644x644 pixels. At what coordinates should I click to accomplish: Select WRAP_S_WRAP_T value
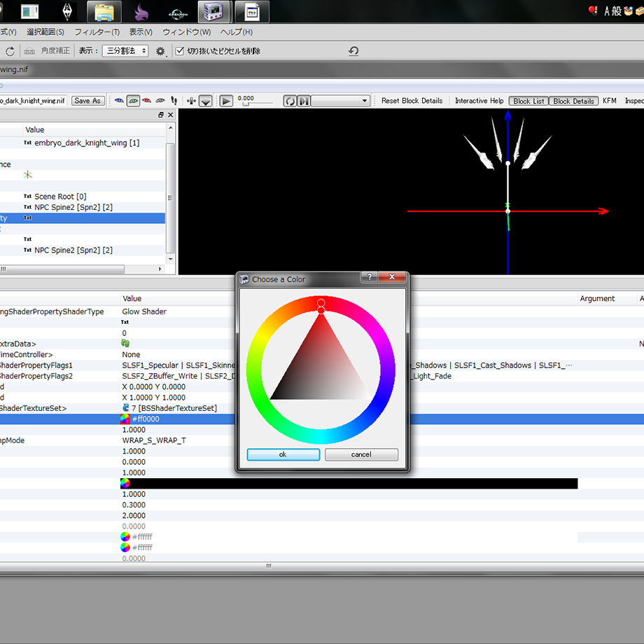point(154,440)
